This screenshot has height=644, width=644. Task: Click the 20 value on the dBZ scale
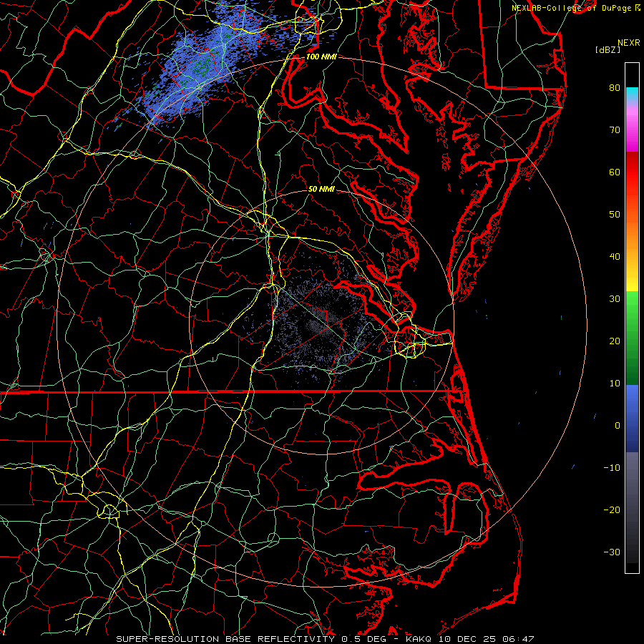click(615, 341)
